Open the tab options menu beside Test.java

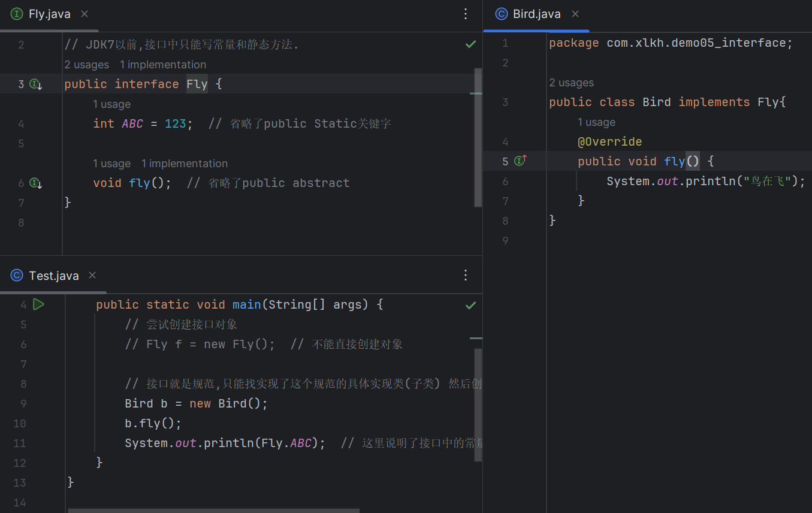[466, 276]
